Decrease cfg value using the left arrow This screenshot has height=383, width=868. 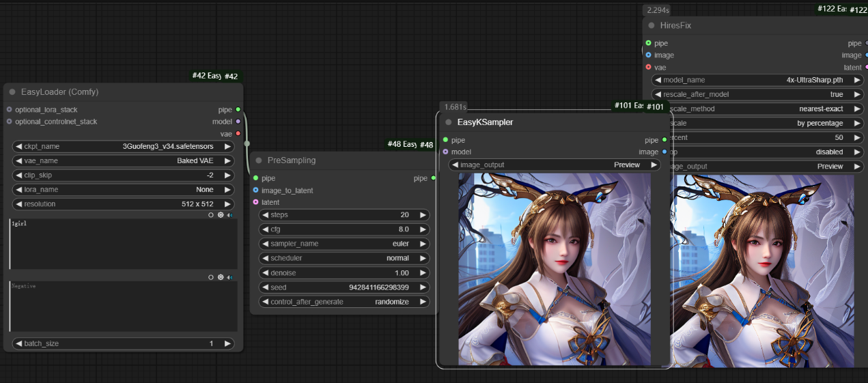coord(265,229)
